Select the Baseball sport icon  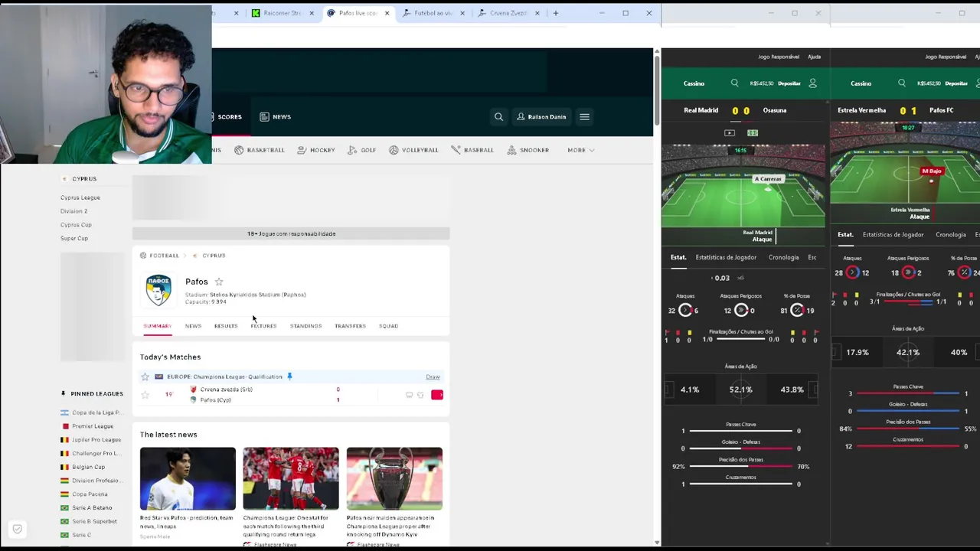coord(456,150)
